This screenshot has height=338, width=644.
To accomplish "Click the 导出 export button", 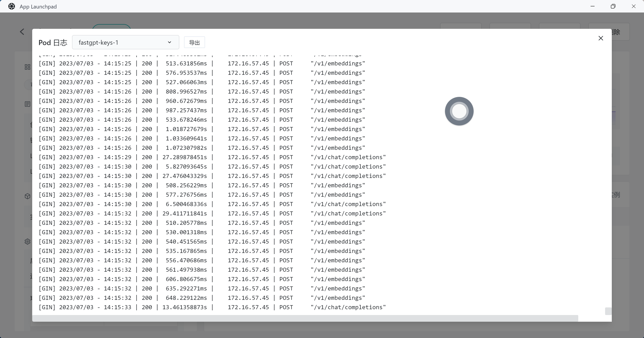I will tap(194, 42).
